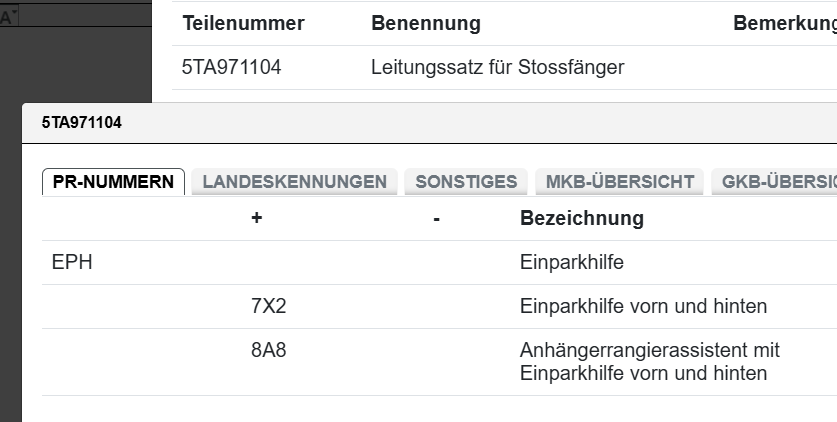Select the SONSTIGES tab

[x=466, y=182]
